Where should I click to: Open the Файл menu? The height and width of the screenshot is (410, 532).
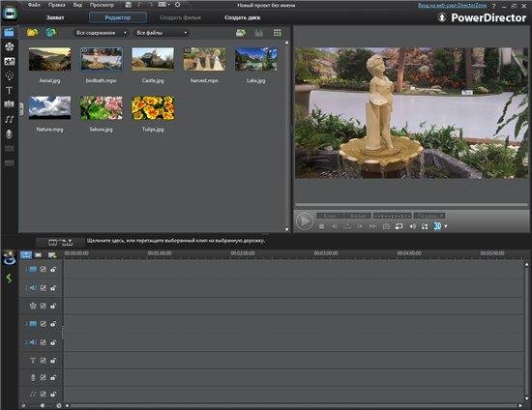click(34, 5)
